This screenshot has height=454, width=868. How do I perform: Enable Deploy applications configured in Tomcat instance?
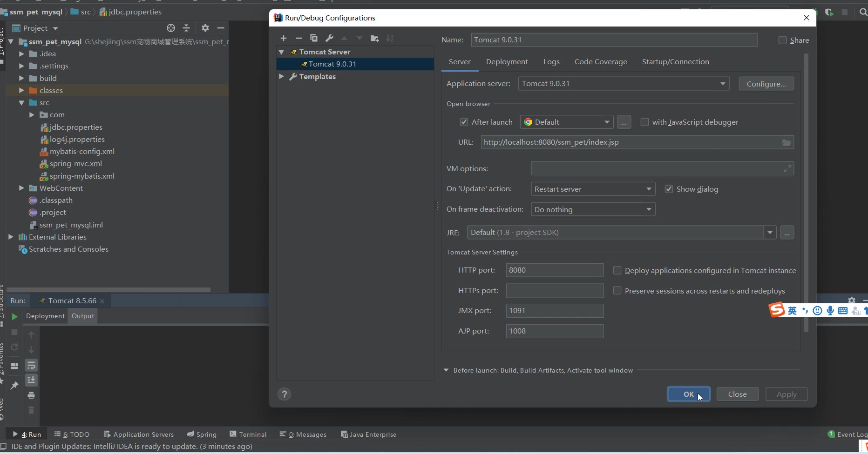[617, 271]
